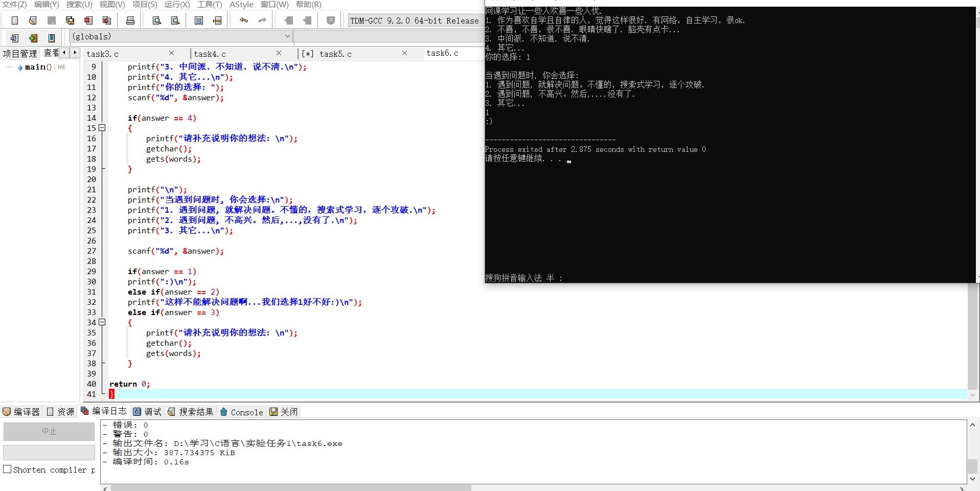Close the task4.c tab

279,53
